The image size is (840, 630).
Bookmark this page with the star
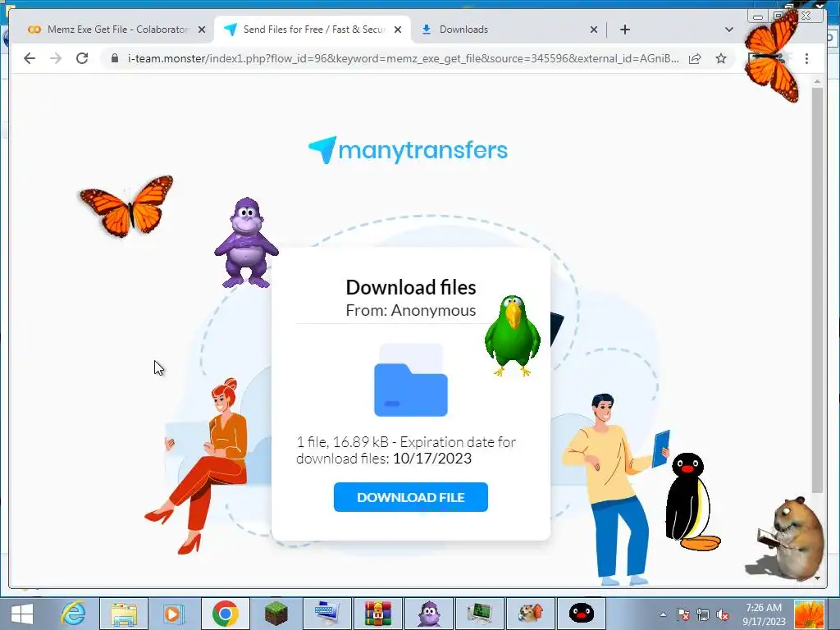[721, 58]
